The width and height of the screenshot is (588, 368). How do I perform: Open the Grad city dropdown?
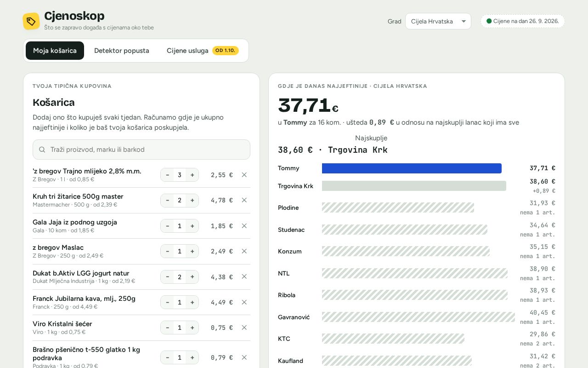tap(438, 21)
